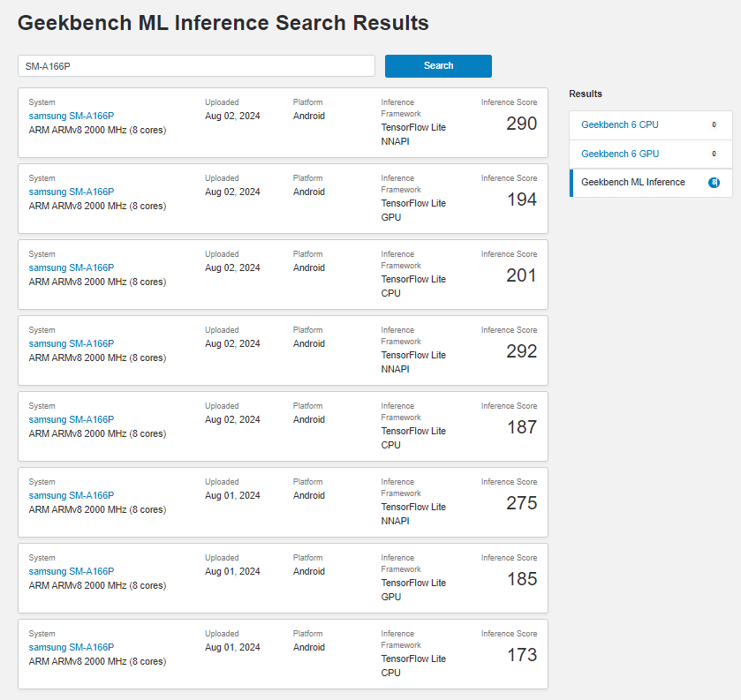Click the zero badge beside Geekbench 6 GPU
The image size is (741, 700).
[714, 154]
